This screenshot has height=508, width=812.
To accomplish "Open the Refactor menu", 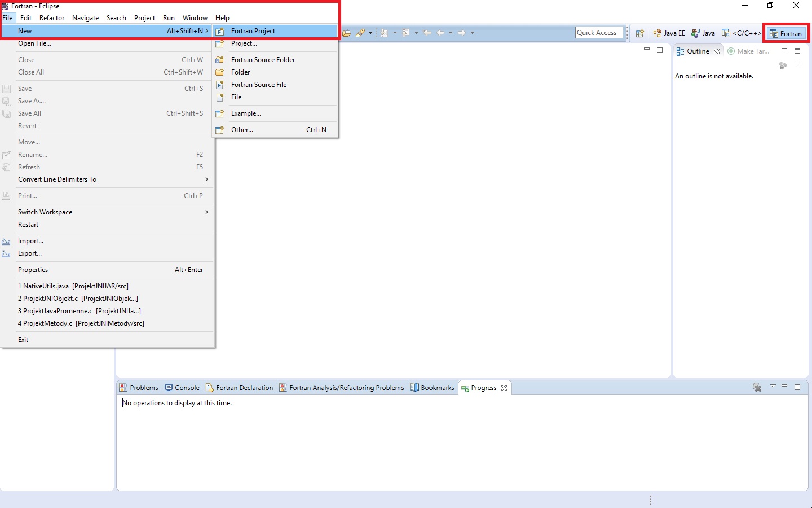I will pos(52,18).
